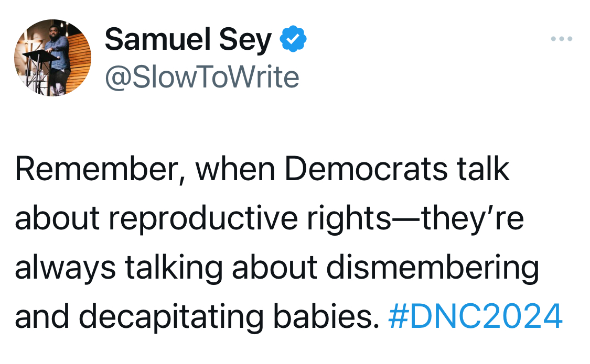Screen dimensions: 590x364
Task: Click the display name Samuel Sey
Action: (x=188, y=41)
